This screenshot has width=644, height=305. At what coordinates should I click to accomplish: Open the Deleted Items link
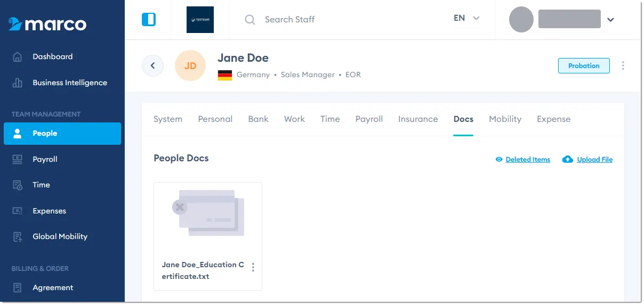(x=528, y=159)
